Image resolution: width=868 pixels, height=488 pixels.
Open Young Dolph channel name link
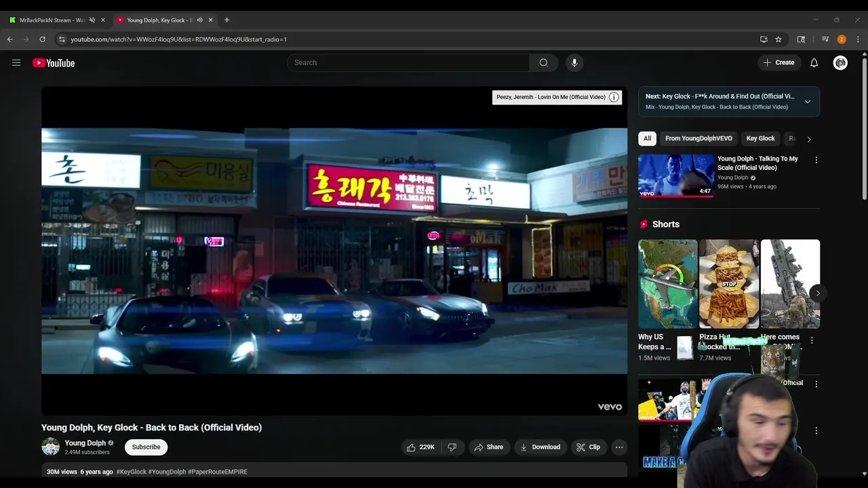click(85, 443)
